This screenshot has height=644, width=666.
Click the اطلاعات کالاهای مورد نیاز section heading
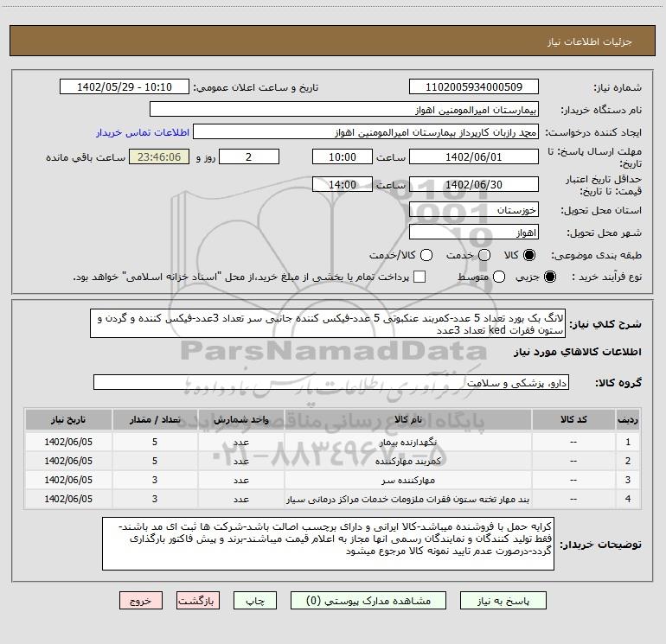tap(578, 352)
